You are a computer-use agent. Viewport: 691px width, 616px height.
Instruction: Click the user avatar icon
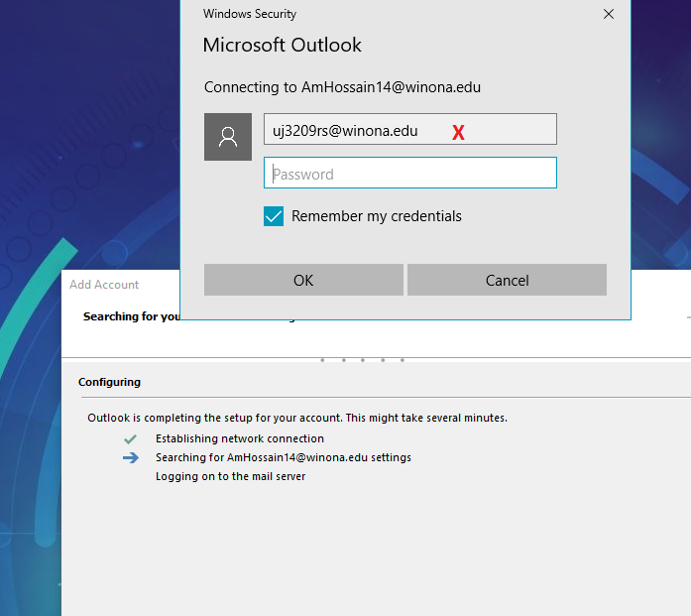coord(228,137)
